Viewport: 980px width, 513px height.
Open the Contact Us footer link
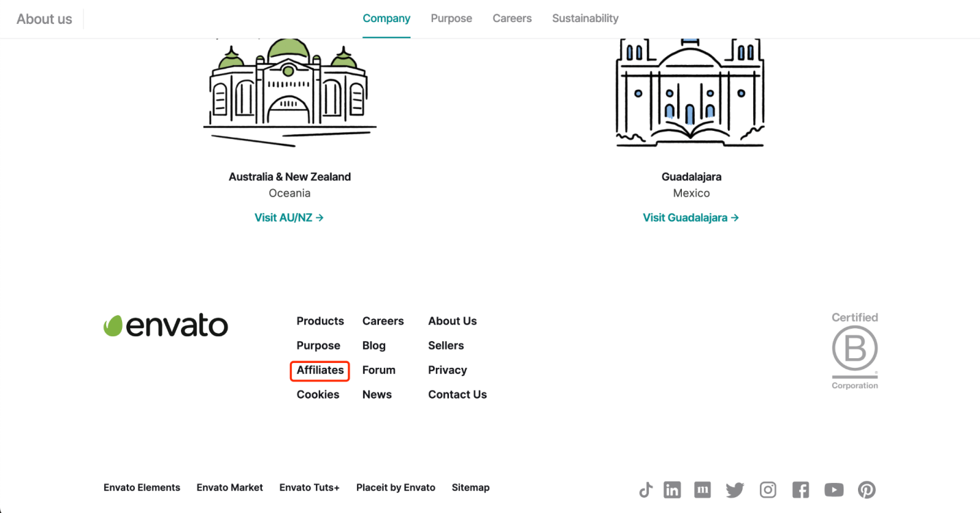(x=457, y=395)
